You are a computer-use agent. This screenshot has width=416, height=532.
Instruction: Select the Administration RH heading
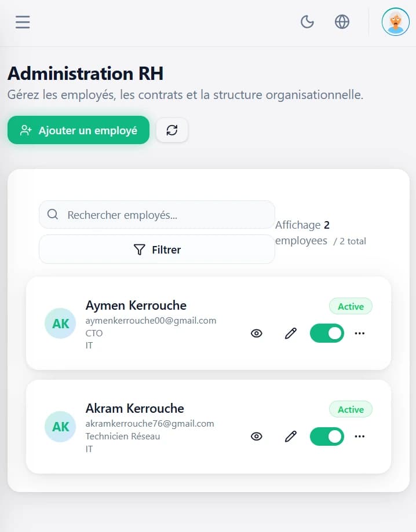pyautogui.click(x=85, y=74)
